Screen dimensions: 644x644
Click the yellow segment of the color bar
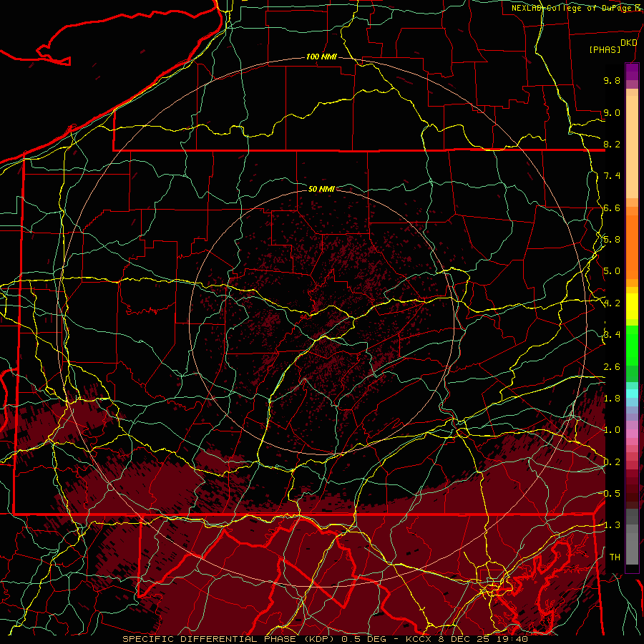click(632, 306)
